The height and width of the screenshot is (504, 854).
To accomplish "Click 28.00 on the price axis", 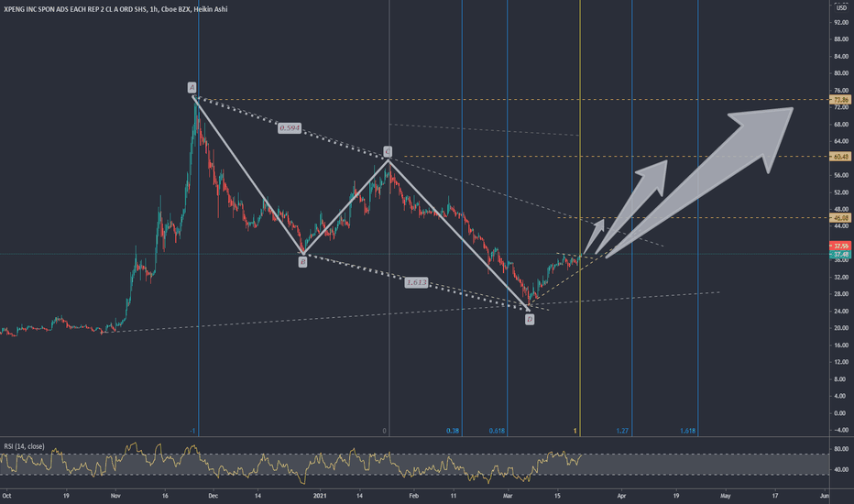I will (x=841, y=293).
